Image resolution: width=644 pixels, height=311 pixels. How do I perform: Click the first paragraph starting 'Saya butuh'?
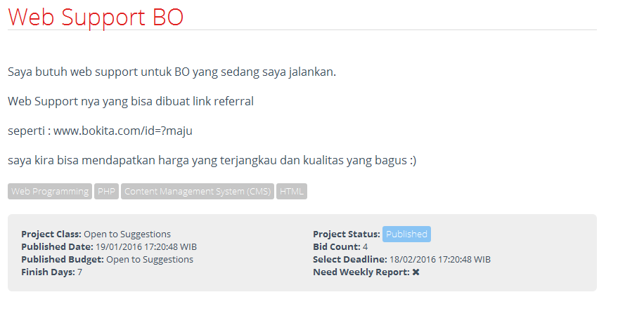172,72
